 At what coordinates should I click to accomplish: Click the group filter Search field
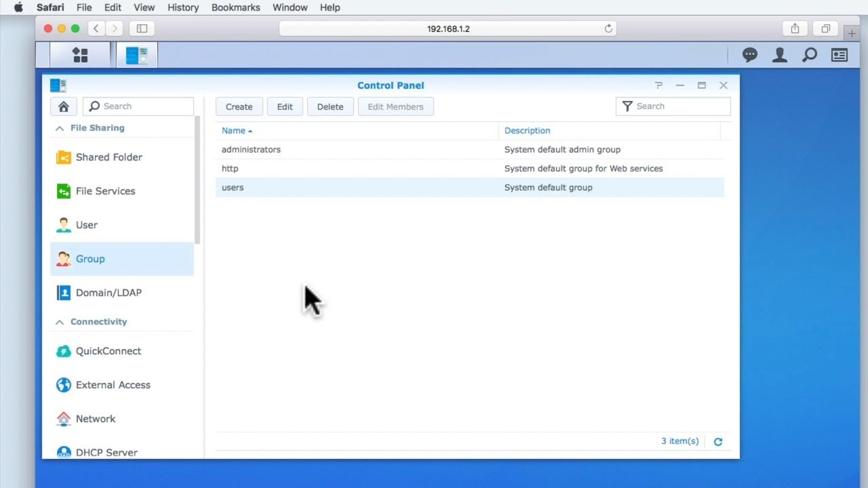coord(673,106)
